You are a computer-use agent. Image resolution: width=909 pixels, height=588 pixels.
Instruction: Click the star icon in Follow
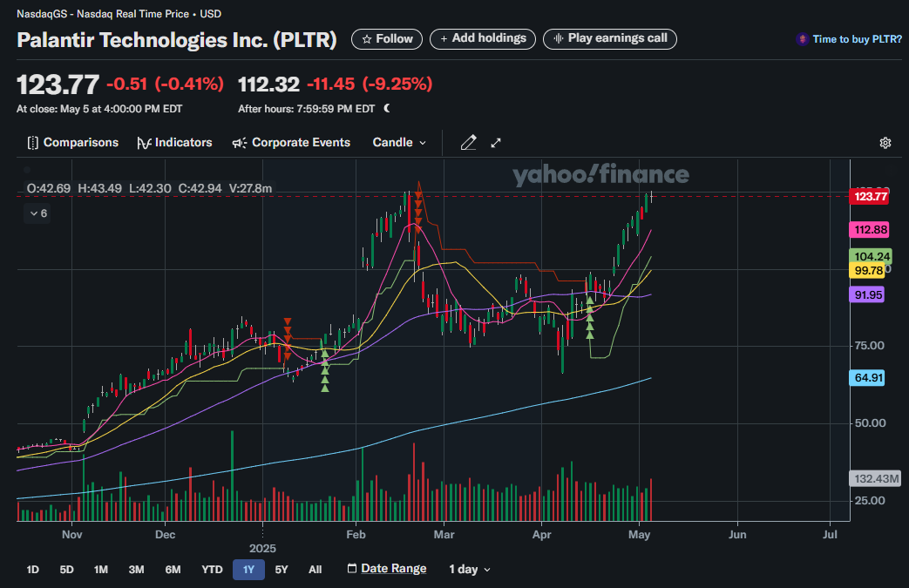(x=366, y=39)
